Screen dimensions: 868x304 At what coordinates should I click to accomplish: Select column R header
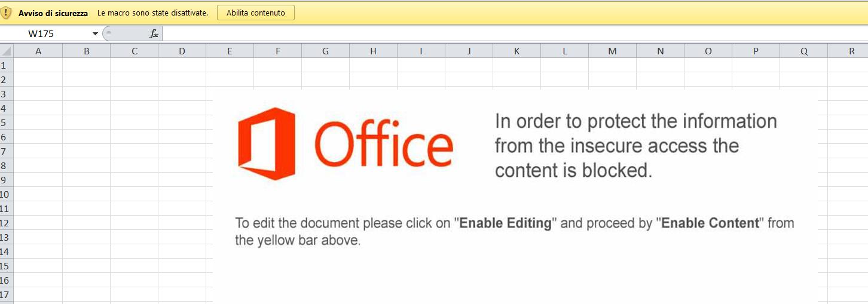click(851, 51)
